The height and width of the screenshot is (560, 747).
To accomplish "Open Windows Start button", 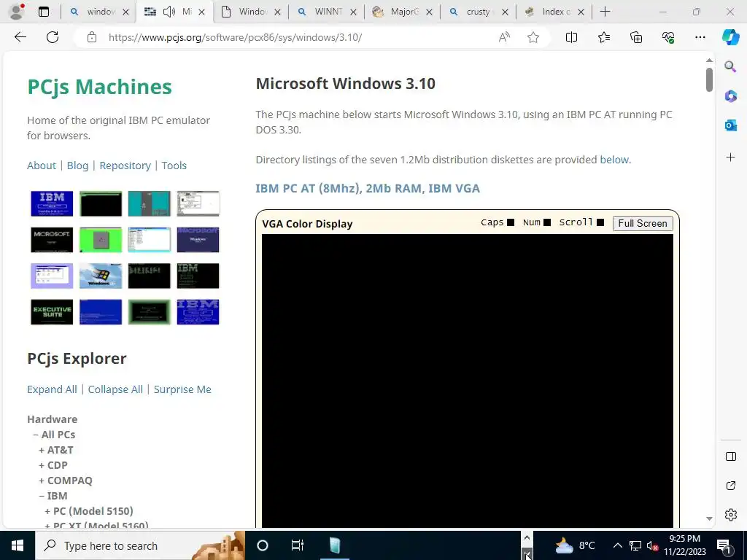I will pos(18,545).
